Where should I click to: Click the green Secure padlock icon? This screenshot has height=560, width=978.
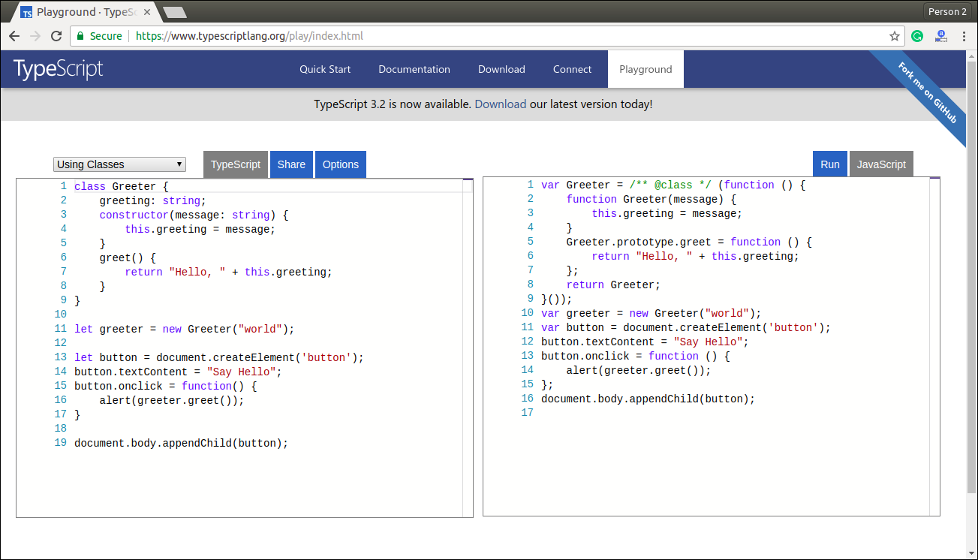pos(80,36)
